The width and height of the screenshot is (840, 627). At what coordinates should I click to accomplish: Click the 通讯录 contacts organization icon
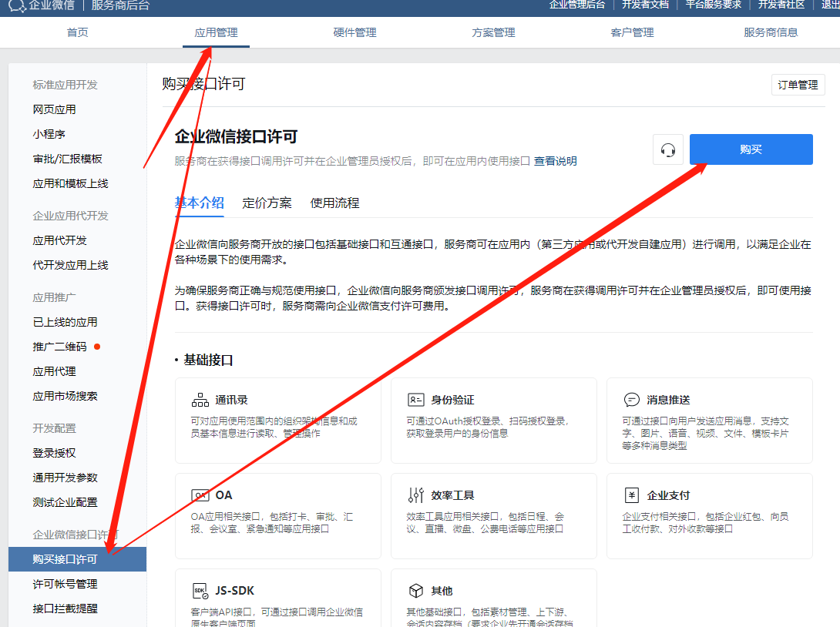200,400
